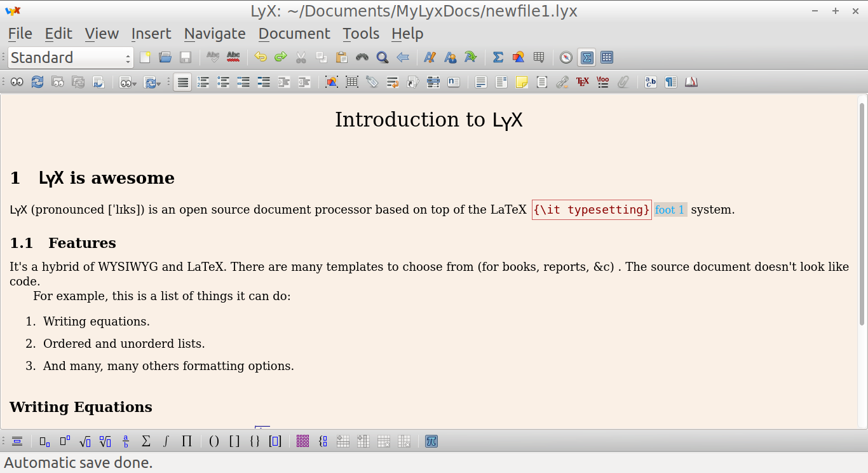
Task: Insert margin note icon
Action: click(x=501, y=82)
